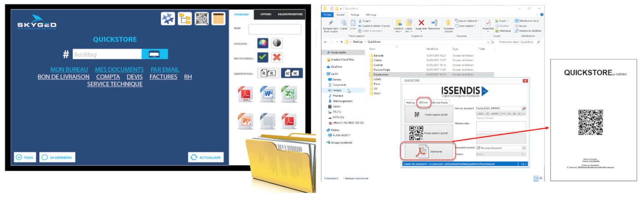Viewport: 644px width, 199px height.
Task: Disable recto/verso with the red cross
Action: [x=277, y=57]
